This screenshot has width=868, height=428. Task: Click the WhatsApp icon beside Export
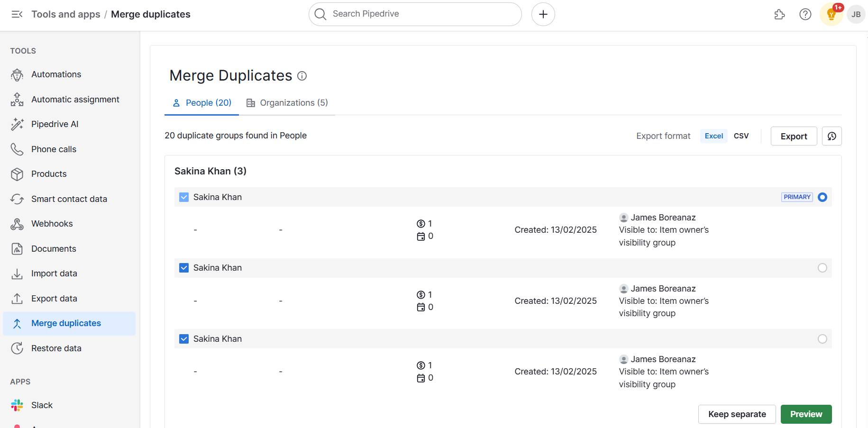(x=832, y=136)
